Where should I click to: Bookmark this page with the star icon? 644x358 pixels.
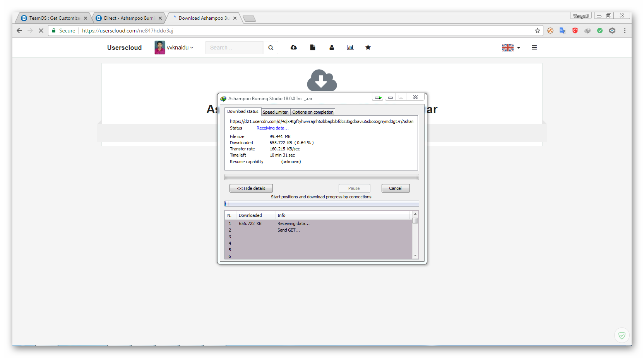pyautogui.click(x=538, y=31)
